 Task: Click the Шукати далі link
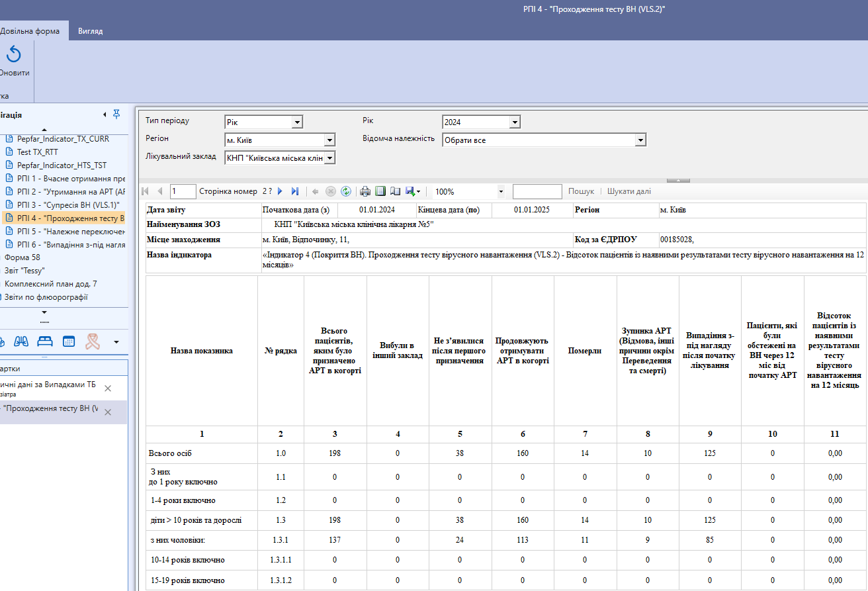point(629,191)
